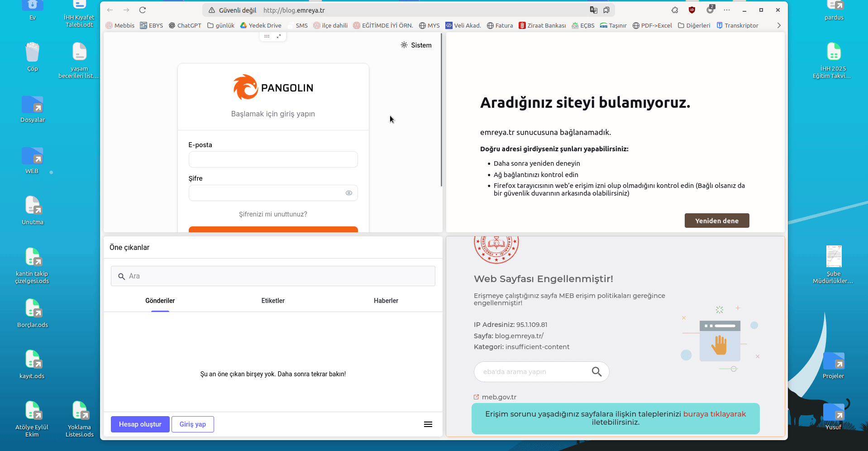
Task: Open the hamburger menu beside Giriş yap
Action: pos(428,424)
